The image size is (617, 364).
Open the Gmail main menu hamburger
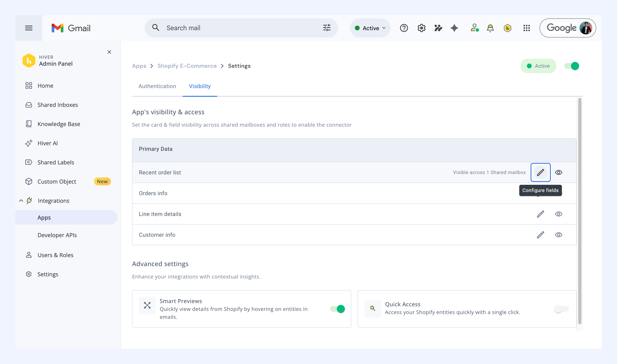pyautogui.click(x=29, y=28)
